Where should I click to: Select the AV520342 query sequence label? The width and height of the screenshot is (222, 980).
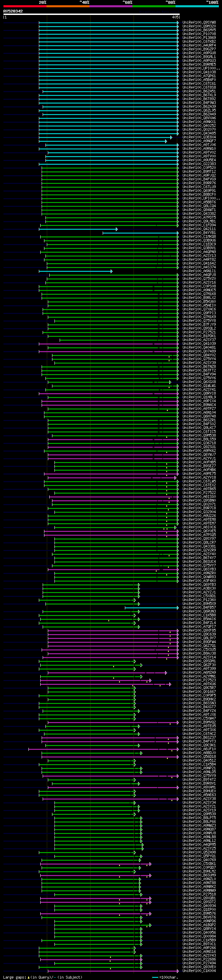click(13, 11)
